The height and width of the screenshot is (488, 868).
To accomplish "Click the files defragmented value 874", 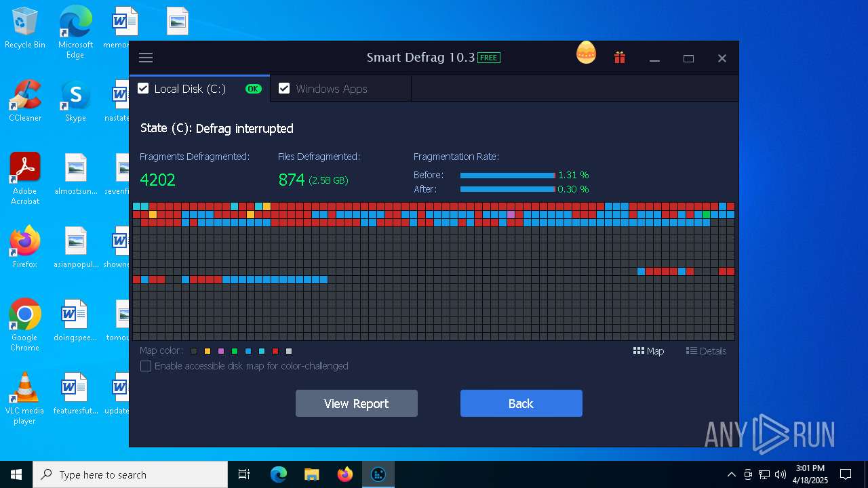I will click(292, 180).
